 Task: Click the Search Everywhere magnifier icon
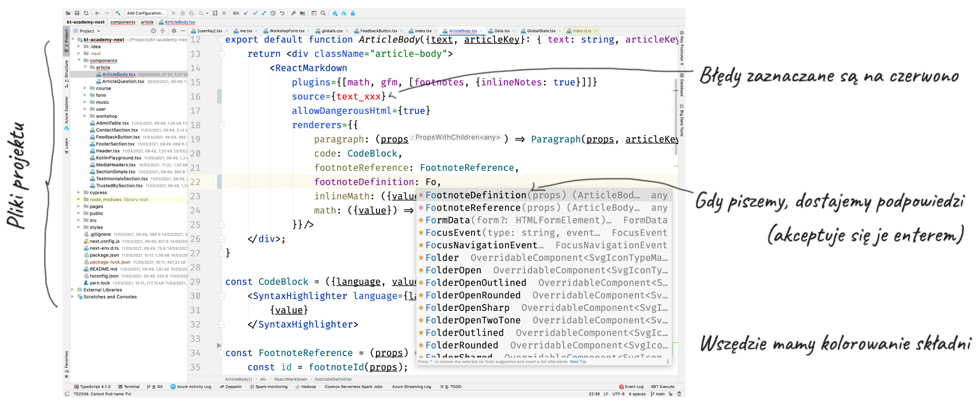pyautogui.click(x=323, y=13)
